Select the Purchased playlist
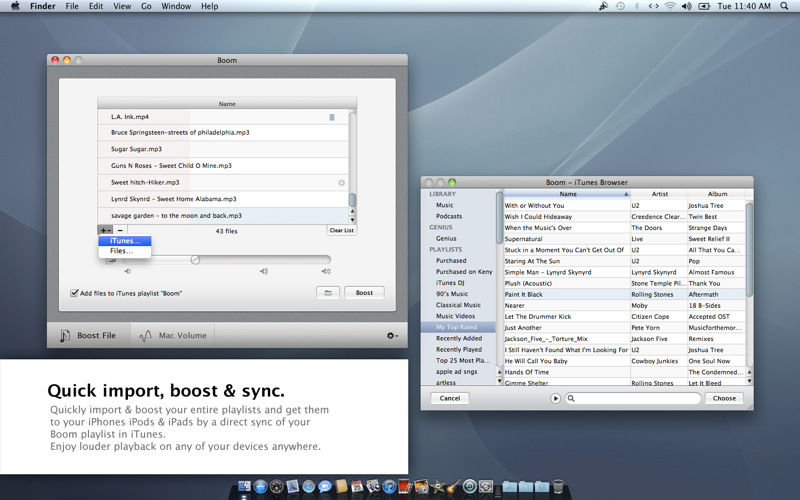Image resolution: width=800 pixels, height=500 pixels. [451, 261]
